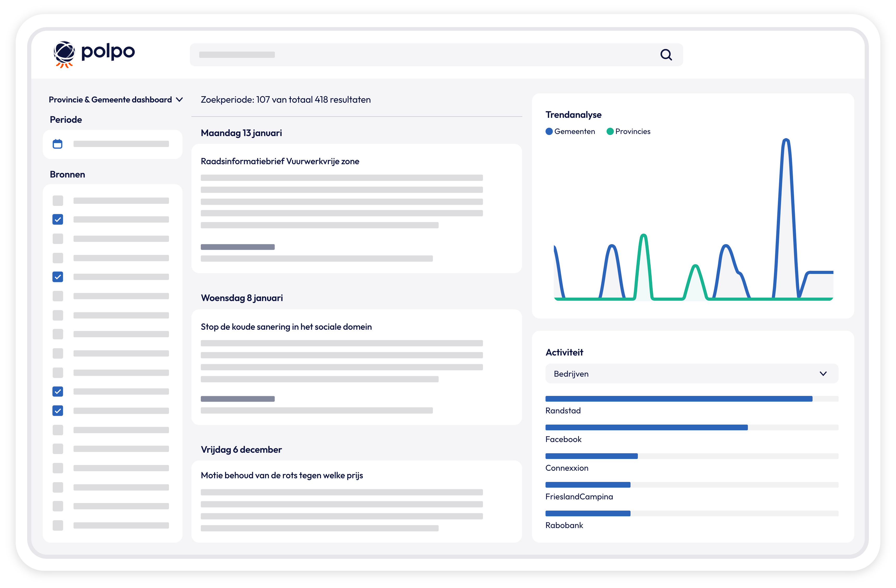Check the last Bronnen checkbox
Screen dimensions: 896x588
point(58,525)
